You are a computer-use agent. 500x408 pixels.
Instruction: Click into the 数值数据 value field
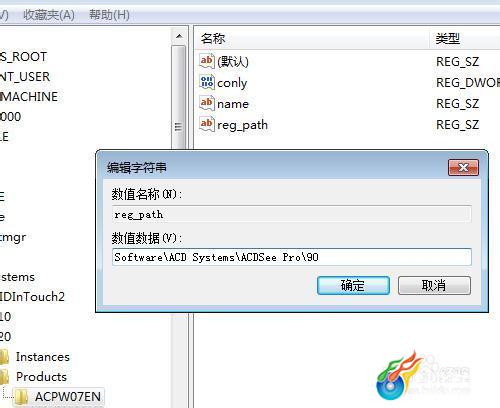[x=292, y=257]
